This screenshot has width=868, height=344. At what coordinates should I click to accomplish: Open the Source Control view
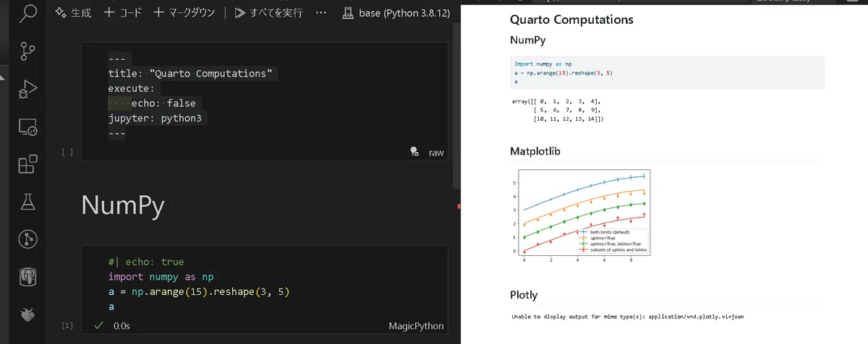[x=28, y=51]
